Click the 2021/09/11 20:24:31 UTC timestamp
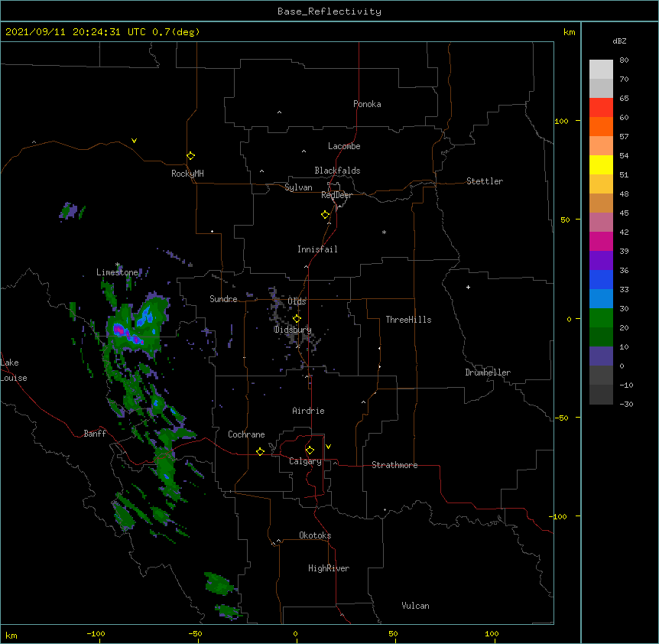Image resolution: width=659 pixels, height=644 pixels. pyautogui.click(x=76, y=32)
